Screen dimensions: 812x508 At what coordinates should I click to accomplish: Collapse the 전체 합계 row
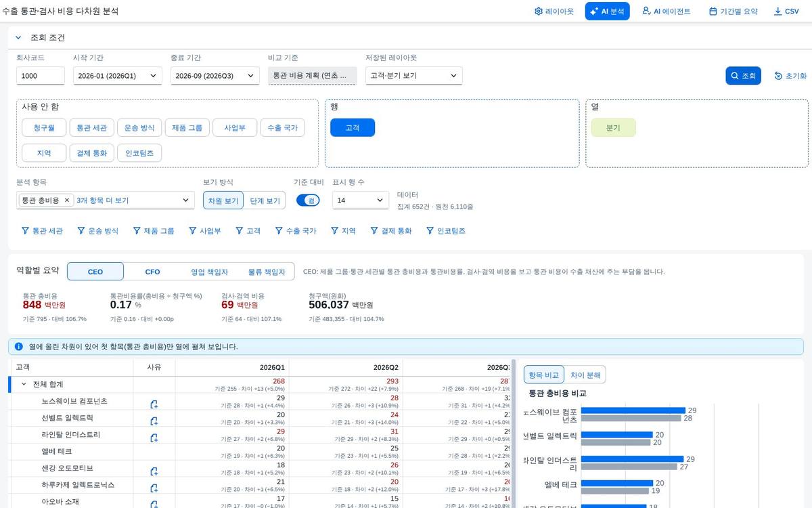24,384
